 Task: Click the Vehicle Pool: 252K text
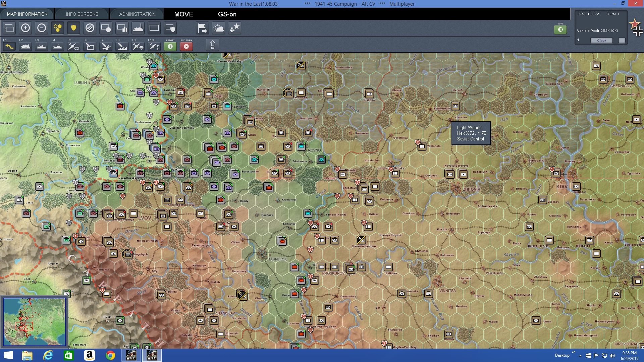coord(597,31)
